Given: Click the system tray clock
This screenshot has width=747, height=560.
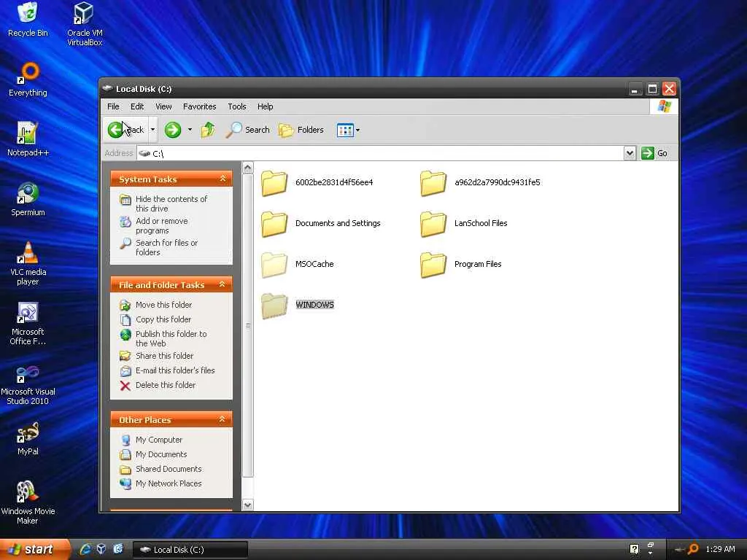Looking at the screenshot, I should pyautogui.click(x=720, y=549).
